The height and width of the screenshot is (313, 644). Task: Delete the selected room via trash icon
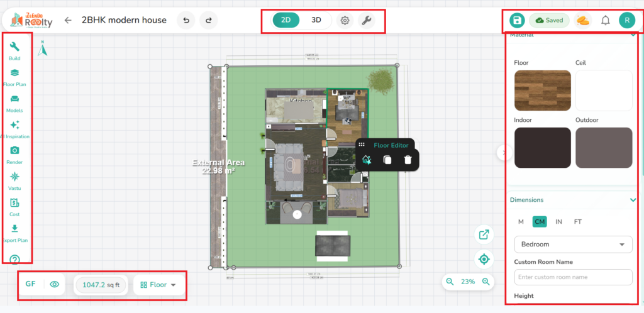[408, 160]
